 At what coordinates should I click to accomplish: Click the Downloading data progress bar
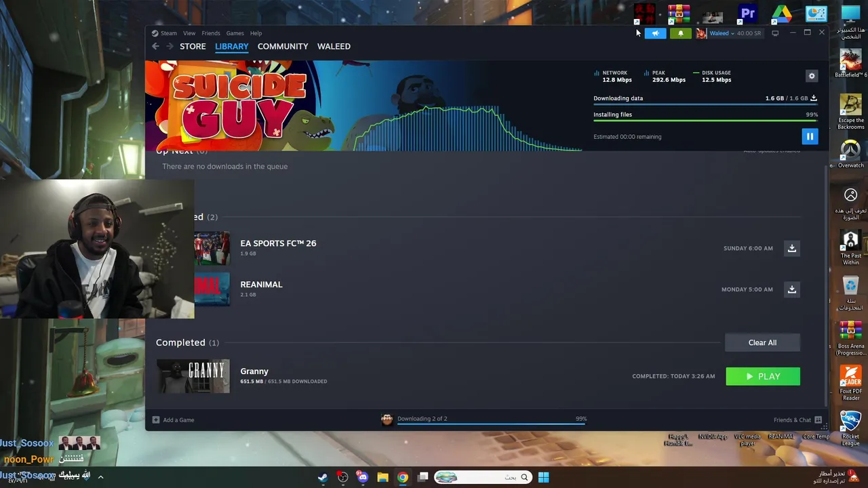[705, 106]
